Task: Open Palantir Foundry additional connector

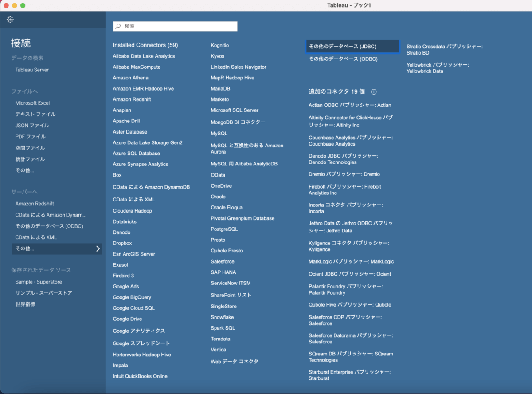Action: coord(346,289)
